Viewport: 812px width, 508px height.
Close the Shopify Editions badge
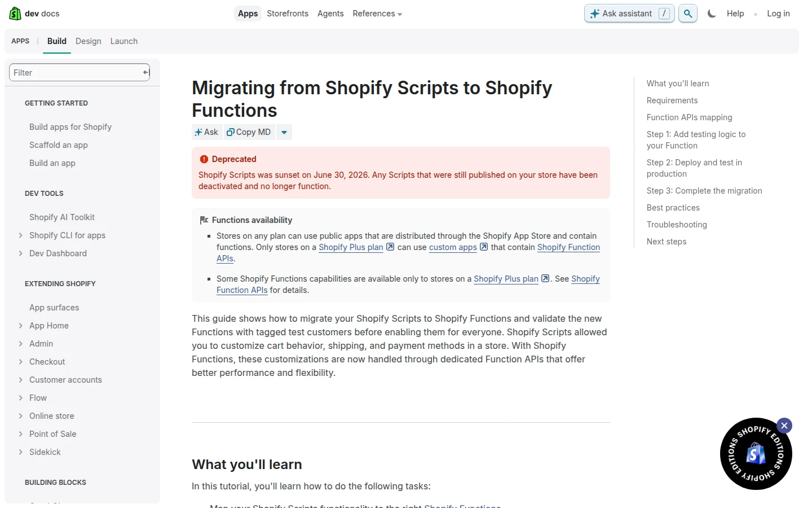click(x=784, y=426)
